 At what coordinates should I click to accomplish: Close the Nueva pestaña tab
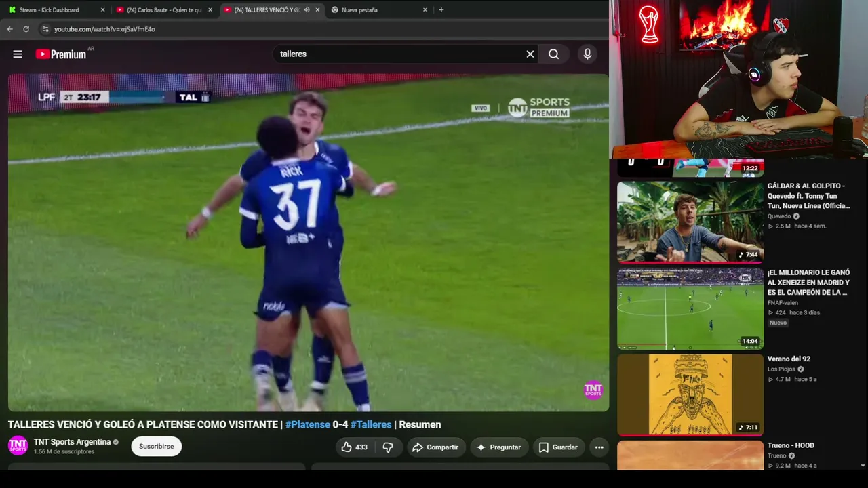[x=425, y=10]
